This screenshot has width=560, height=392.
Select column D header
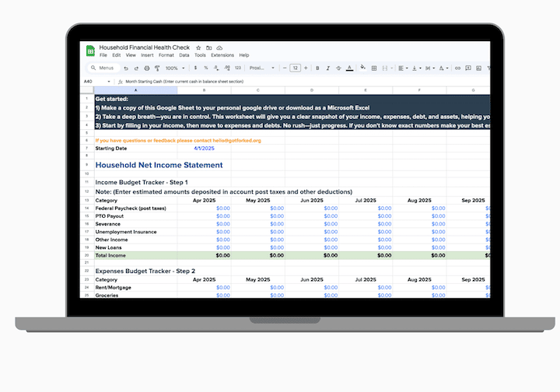[x=312, y=90]
